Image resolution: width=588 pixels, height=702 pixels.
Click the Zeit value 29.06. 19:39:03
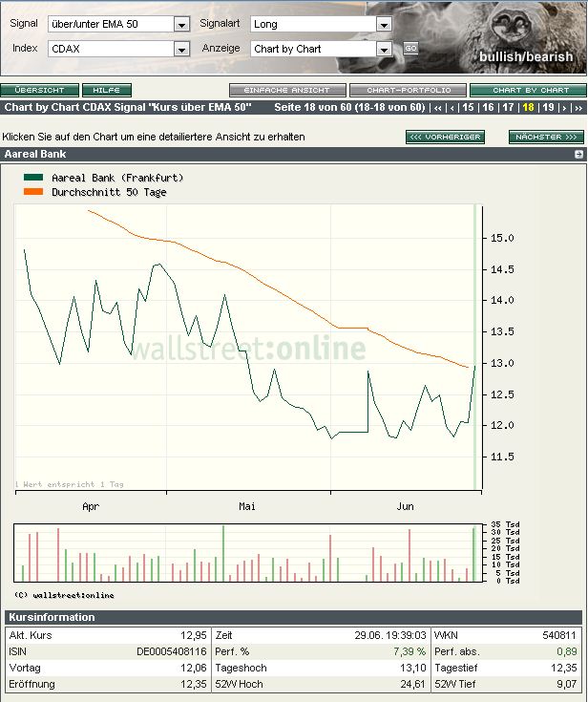pos(390,635)
